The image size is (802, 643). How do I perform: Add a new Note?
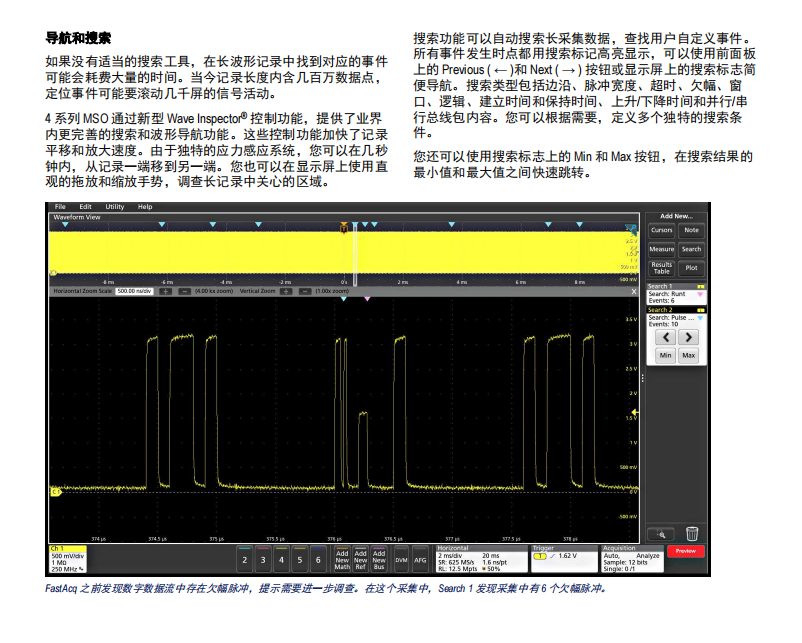point(692,230)
